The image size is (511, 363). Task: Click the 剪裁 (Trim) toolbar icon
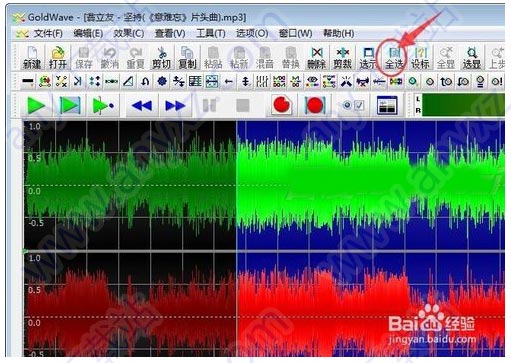click(342, 58)
